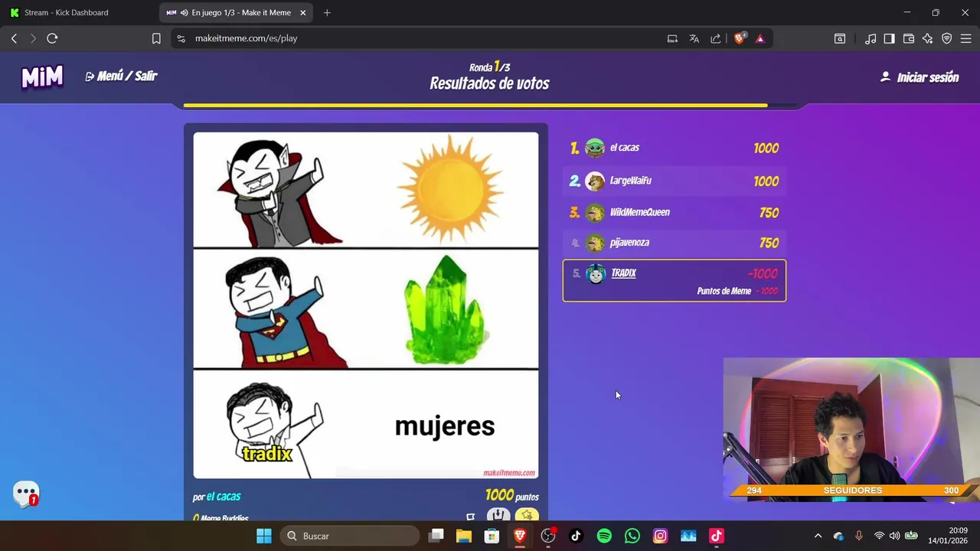This screenshot has height=551, width=980.
Task: Open the chat bubble with notification
Action: tap(26, 494)
